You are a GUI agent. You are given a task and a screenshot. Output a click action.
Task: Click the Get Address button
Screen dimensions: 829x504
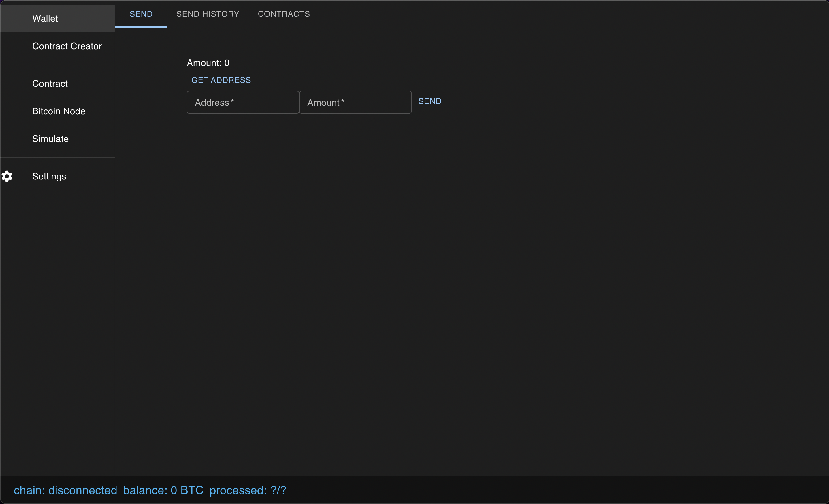(x=221, y=80)
